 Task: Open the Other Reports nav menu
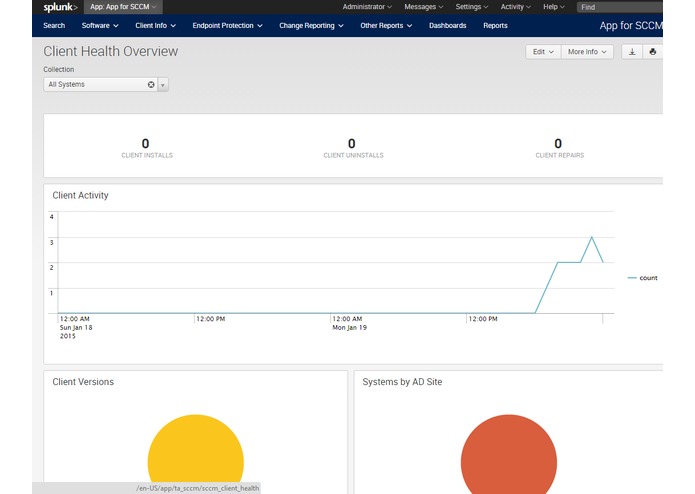pyautogui.click(x=386, y=26)
